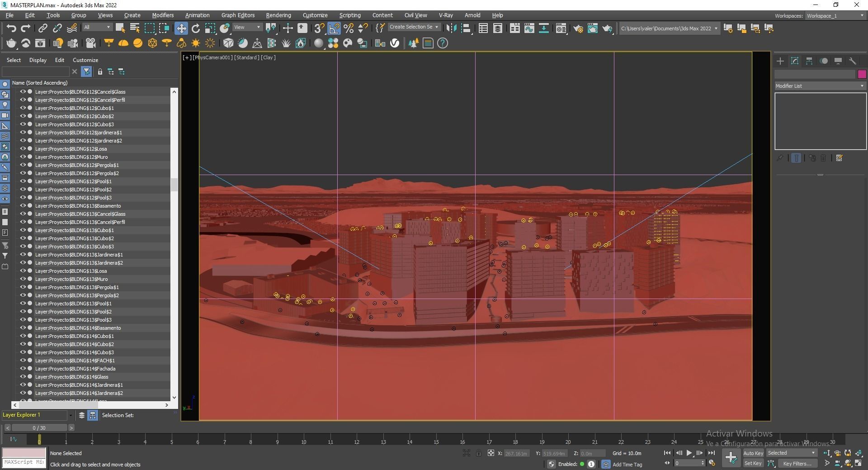
Task: Click Add Time Tag
Action: 627,465
